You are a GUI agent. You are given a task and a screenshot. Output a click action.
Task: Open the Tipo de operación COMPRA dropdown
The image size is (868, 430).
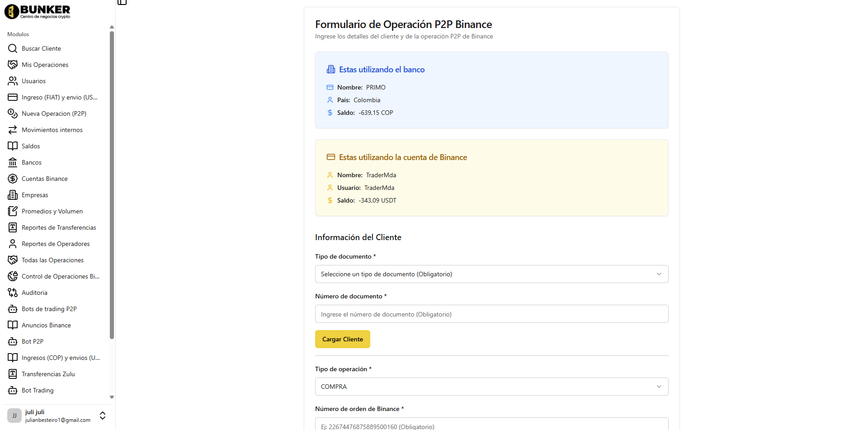pos(491,387)
